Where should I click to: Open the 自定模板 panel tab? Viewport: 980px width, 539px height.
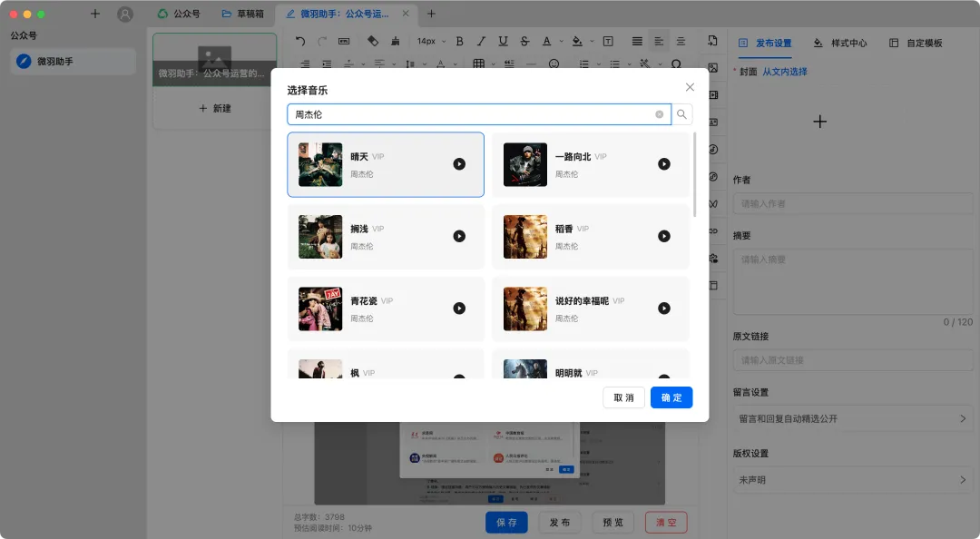[916, 44]
